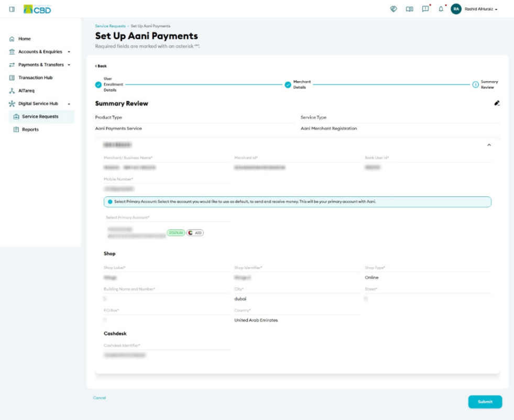The image size is (514, 420).
Task: Click the Online shop type value
Action: (371, 278)
